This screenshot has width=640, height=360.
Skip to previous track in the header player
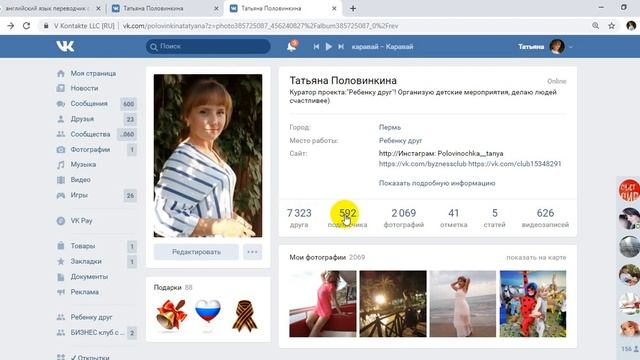(316, 47)
